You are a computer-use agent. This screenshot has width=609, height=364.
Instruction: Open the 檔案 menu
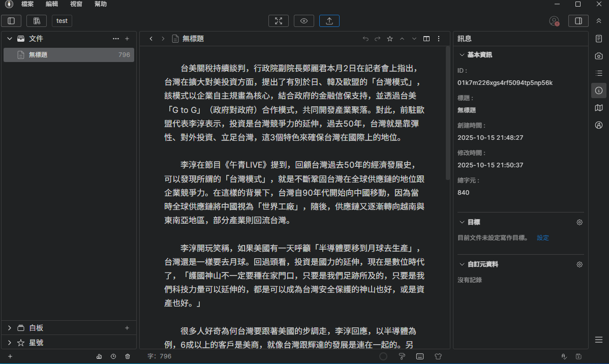coord(27,4)
